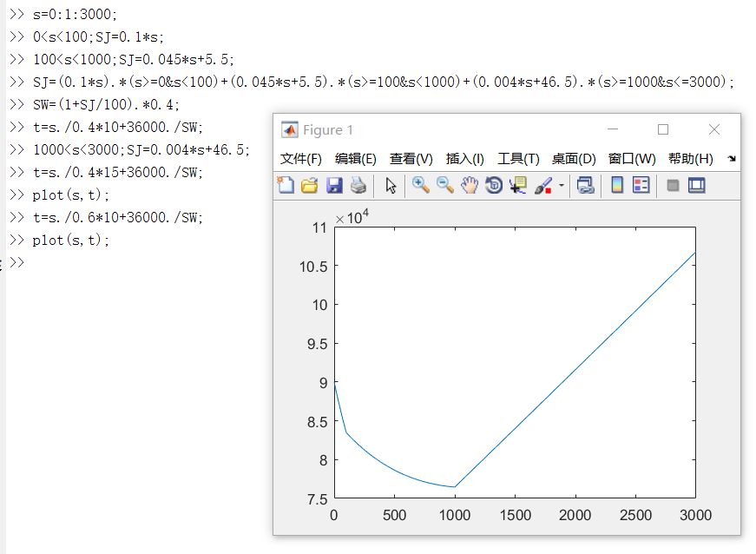The width and height of the screenshot is (756, 554).
Task: Open a file with the folder icon
Action: pos(310,185)
